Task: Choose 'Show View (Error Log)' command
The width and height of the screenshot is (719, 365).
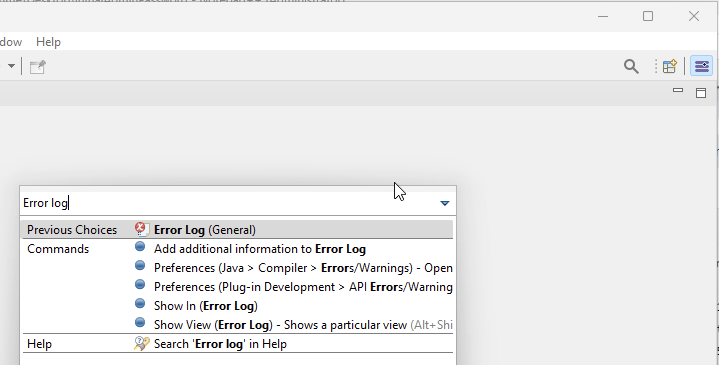Action: (303, 325)
